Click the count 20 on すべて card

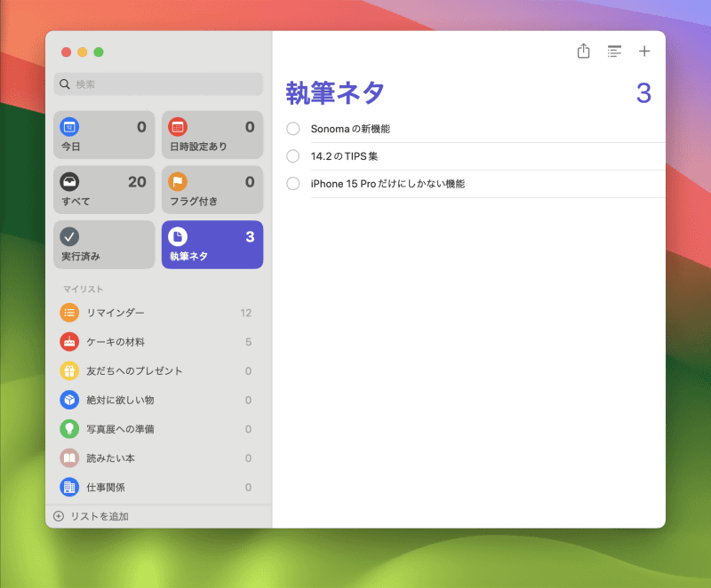tap(137, 182)
